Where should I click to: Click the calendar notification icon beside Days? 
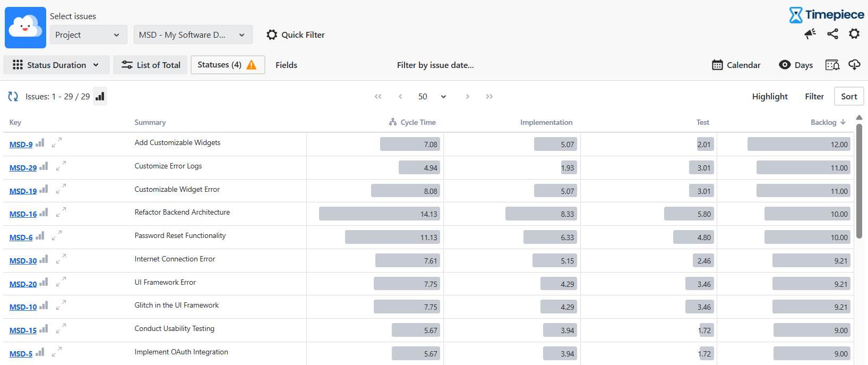coord(832,65)
